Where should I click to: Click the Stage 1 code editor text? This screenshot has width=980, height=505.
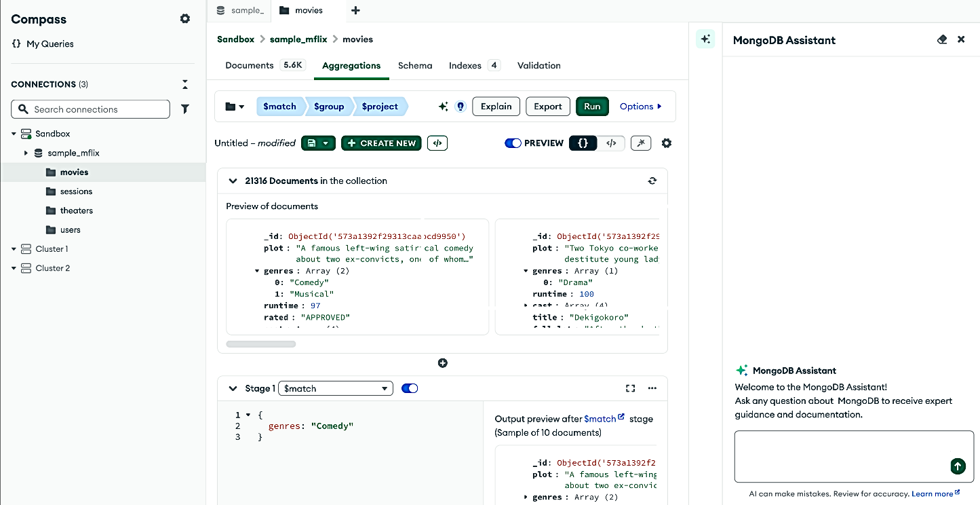click(311, 426)
